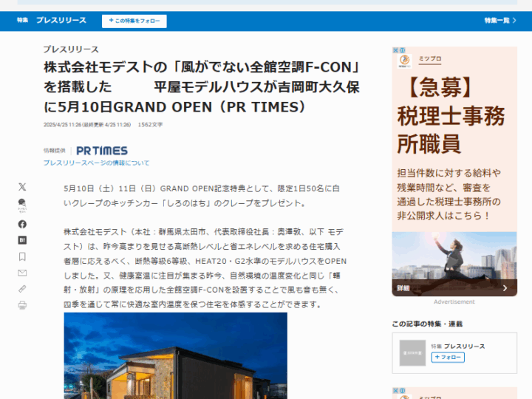Screen dimensions: 532x399
Task: Open 特集 プレスリリース link in sidebar card
Action: (458, 347)
